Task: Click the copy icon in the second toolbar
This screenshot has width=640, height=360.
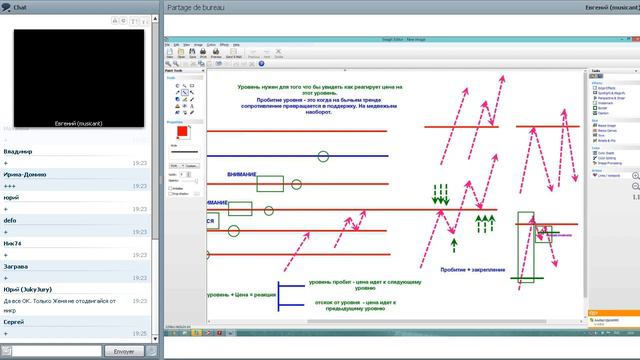Action: [x=201, y=64]
